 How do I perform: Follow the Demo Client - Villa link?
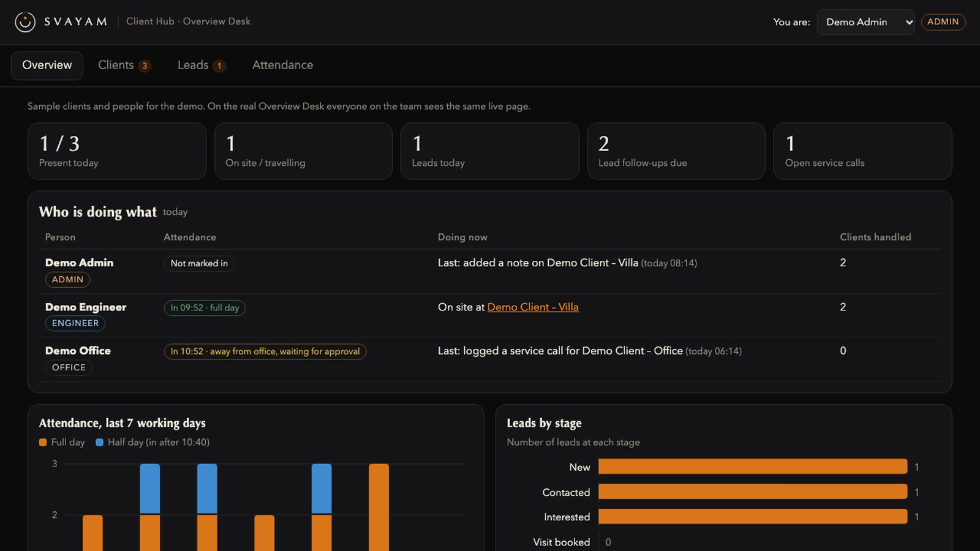click(x=533, y=307)
